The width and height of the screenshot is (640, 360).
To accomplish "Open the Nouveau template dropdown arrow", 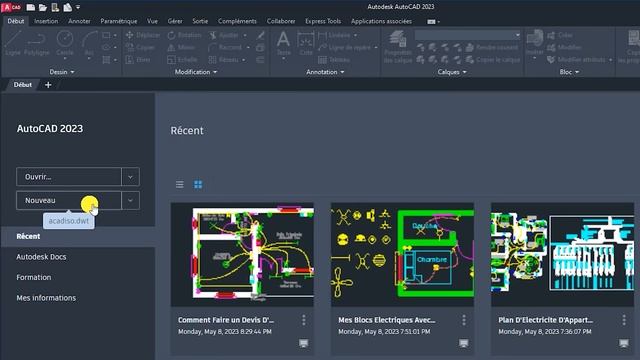I will coord(130,200).
